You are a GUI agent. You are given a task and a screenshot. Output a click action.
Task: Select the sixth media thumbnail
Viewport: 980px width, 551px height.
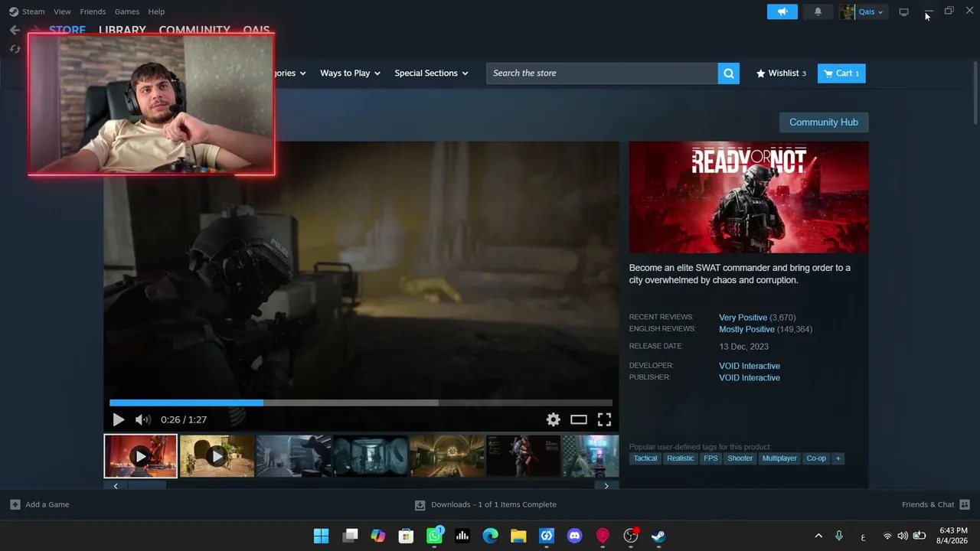(x=524, y=456)
